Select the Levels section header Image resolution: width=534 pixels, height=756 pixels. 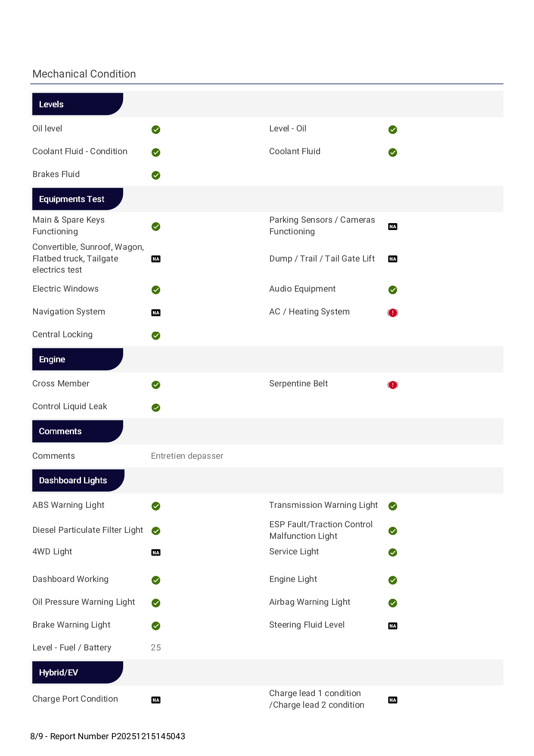pyautogui.click(x=77, y=104)
